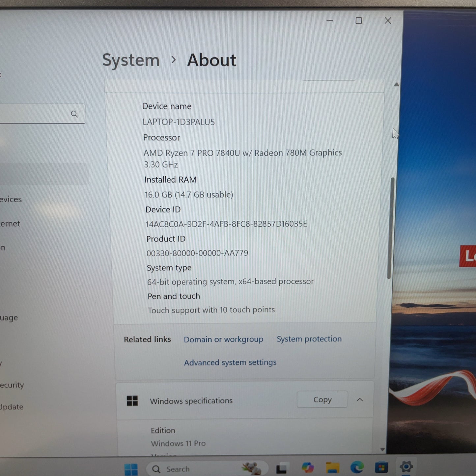Image resolution: width=476 pixels, height=476 pixels.
Task: Open the Windows Start menu
Action: (131, 469)
